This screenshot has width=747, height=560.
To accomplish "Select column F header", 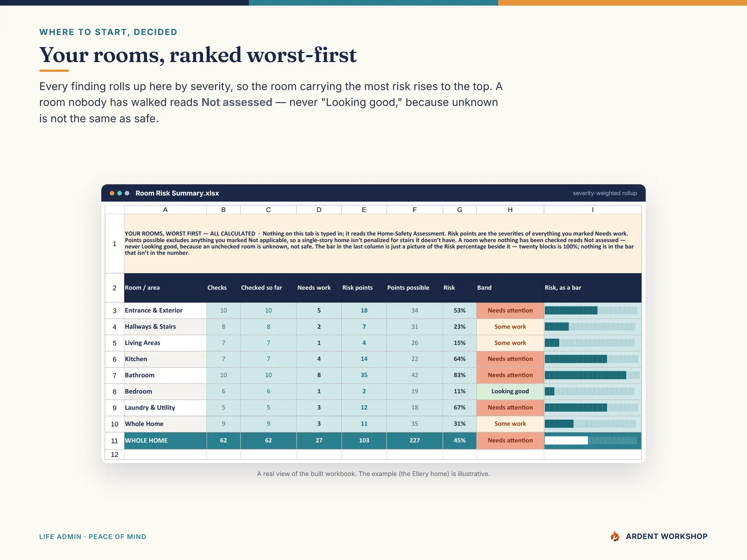I will (415, 210).
